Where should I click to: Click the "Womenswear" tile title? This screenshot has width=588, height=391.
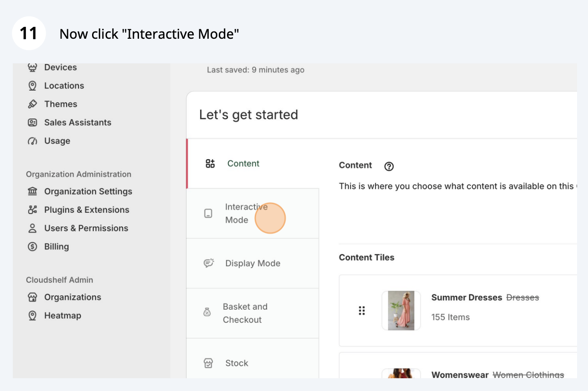(x=460, y=375)
